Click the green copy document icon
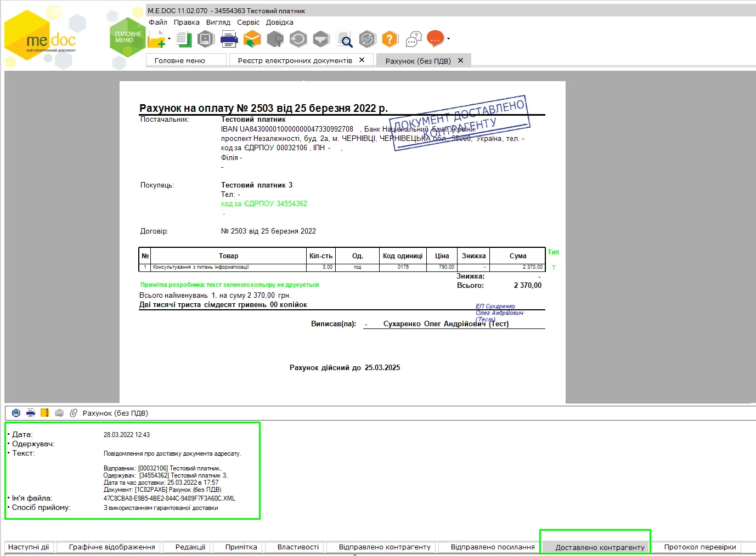The height and width of the screenshot is (556, 756). [184, 39]
